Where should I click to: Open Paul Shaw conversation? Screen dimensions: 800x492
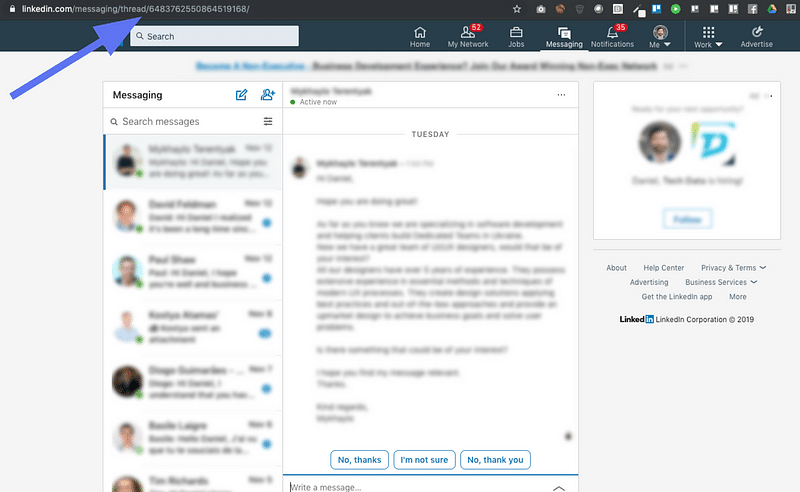(x=193, y=273)
